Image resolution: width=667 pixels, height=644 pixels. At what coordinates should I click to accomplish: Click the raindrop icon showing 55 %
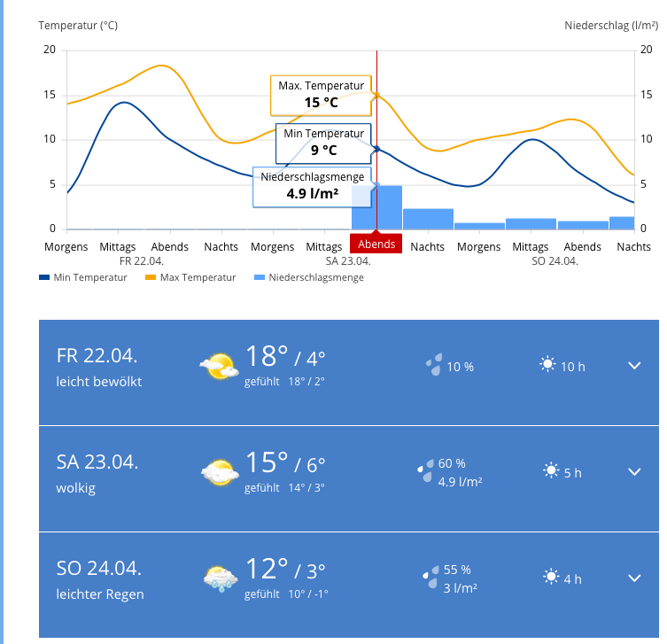click(x=430, y=578)
